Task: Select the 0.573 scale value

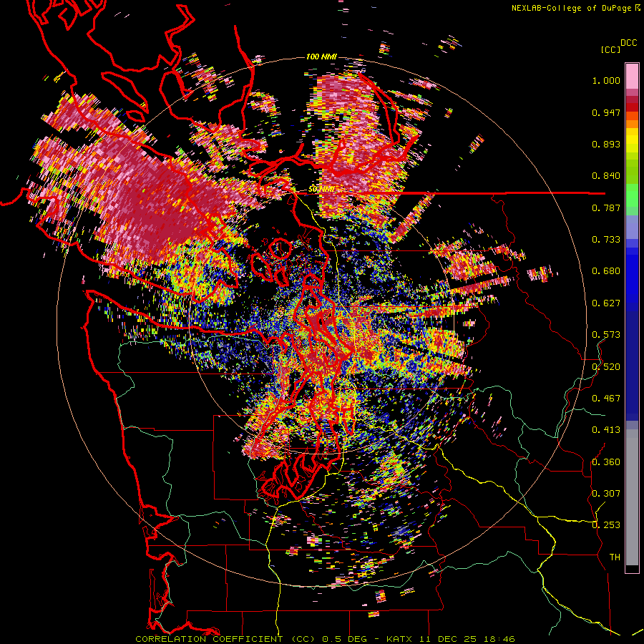Action: [606, 335]
